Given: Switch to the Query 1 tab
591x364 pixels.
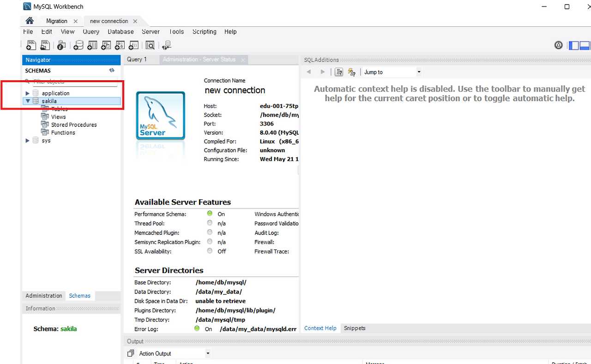Looking at the screenshot, I should click(137, 60).
